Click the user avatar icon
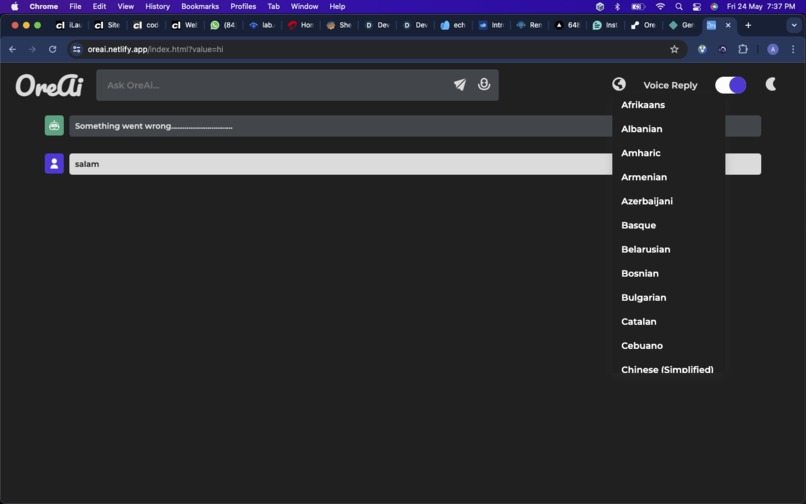 [54, 164]
